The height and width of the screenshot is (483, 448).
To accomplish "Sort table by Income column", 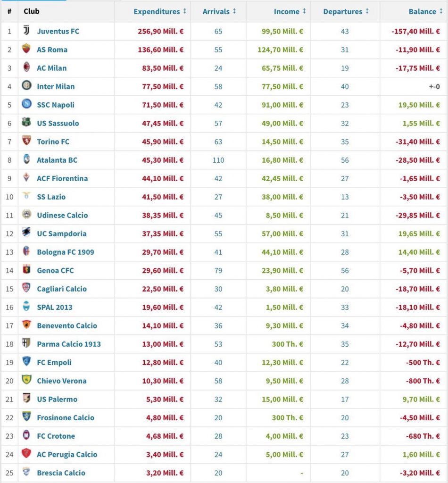I will [x=290, y=11].
